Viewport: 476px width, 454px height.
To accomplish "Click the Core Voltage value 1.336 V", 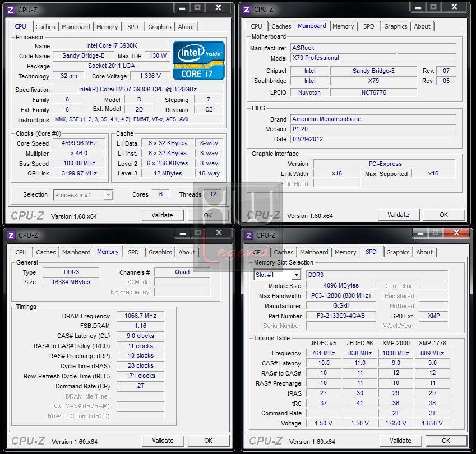I will tap(150, 76).
